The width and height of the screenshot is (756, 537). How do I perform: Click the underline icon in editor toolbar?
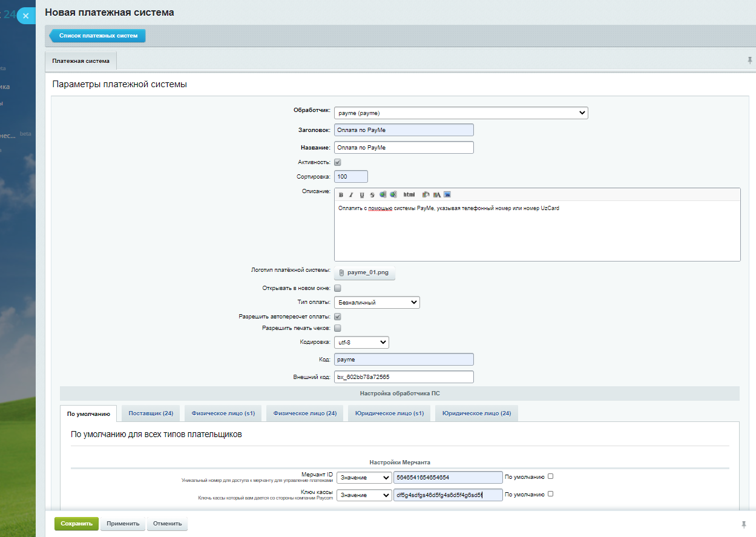[362, 195]
